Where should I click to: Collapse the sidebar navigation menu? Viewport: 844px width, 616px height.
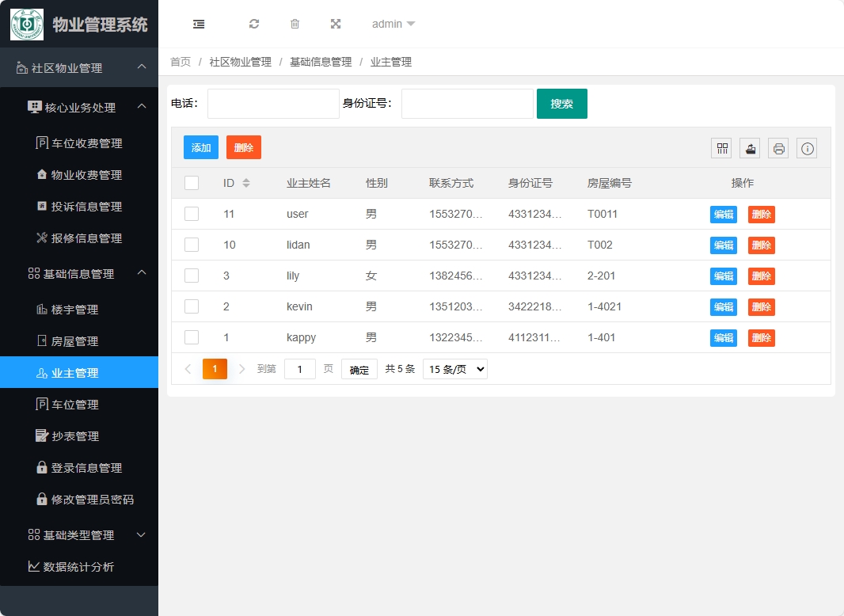pyautogui.click(x=198, y=24)
